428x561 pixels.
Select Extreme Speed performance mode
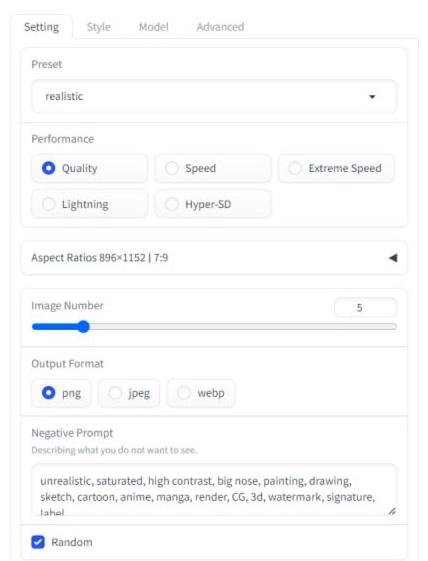[x=336, y=168]
